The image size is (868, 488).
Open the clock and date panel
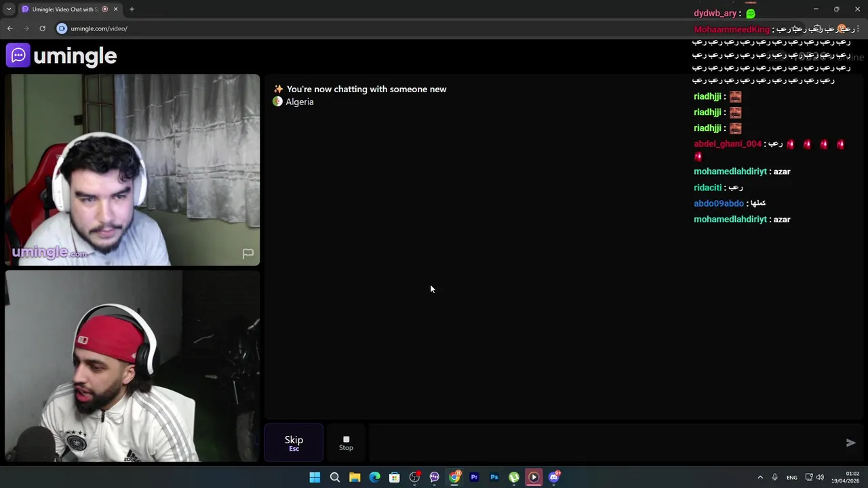(846, 477)
